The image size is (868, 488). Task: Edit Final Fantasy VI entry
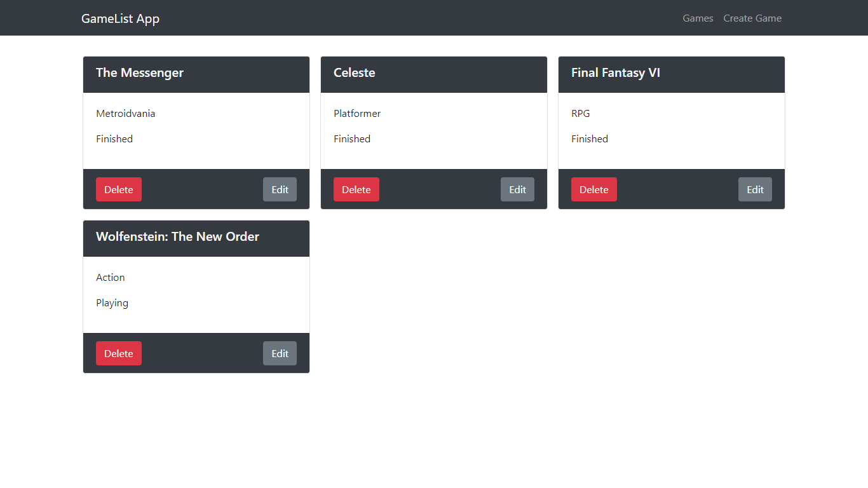[x=755, y=189]
